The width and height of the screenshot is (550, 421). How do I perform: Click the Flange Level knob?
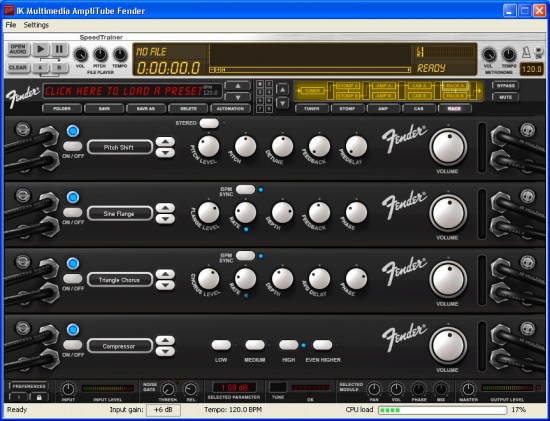coord(208,213)
